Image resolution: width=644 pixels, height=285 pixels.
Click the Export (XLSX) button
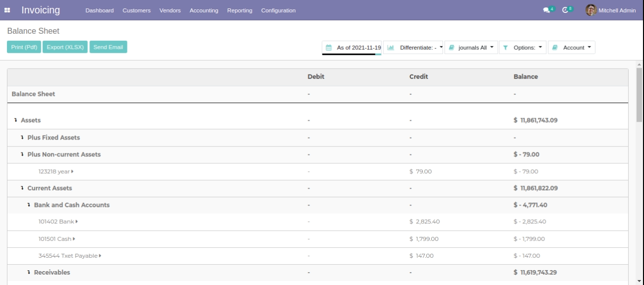(x=65, y=47)
